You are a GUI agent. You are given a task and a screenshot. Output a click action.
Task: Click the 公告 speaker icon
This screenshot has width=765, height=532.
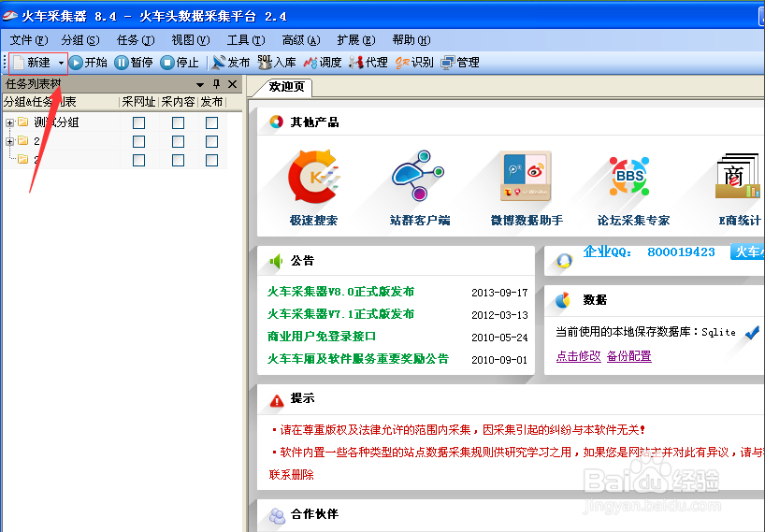click(x=276, y=262)
